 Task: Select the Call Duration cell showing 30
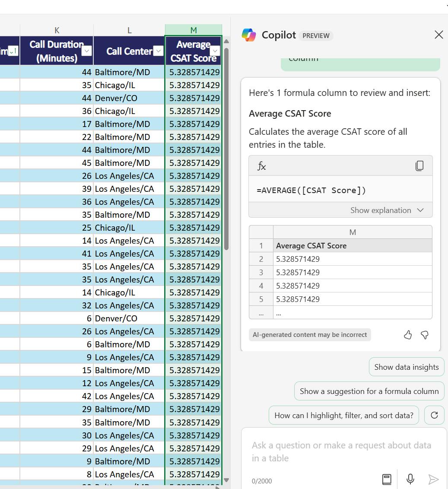coord(57,435)
